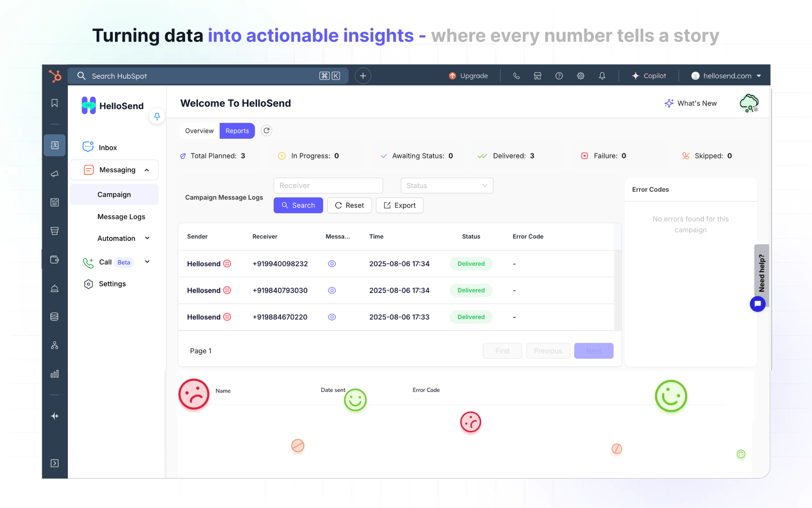Click the Hellosend sender icon at 17:33

click(x=227, y=317)
